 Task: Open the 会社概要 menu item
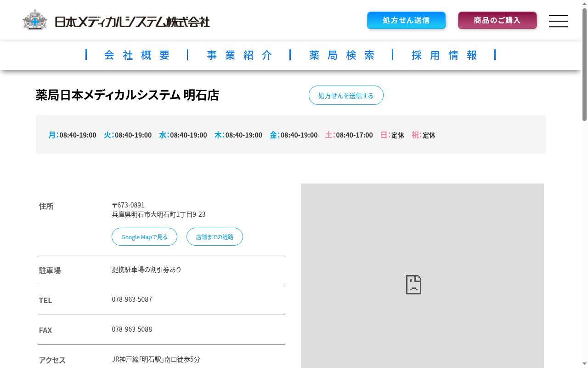pyautogui.click(x=137, y=55)
